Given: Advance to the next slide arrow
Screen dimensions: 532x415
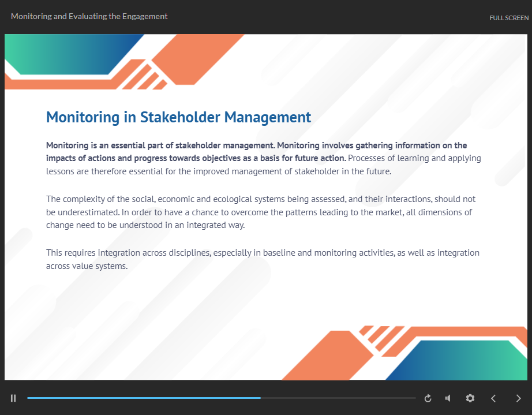Looking at the screenshot, I should coord(518,398).
